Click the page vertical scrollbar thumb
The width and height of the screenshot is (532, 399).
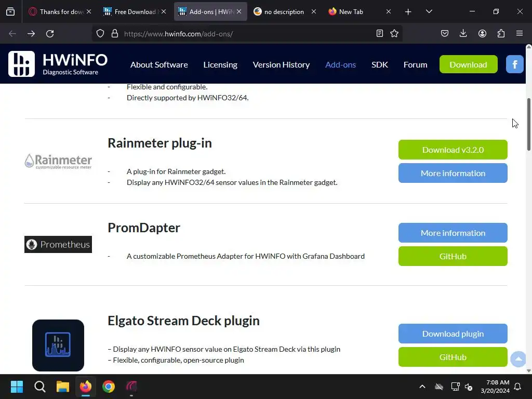click(528, 124)
